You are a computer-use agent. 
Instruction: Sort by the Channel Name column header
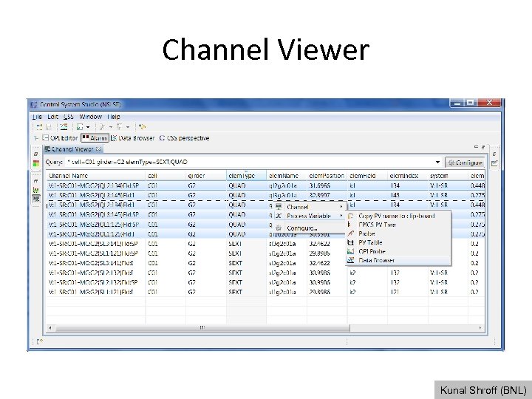pyautogui.click(x=96, y=176)
